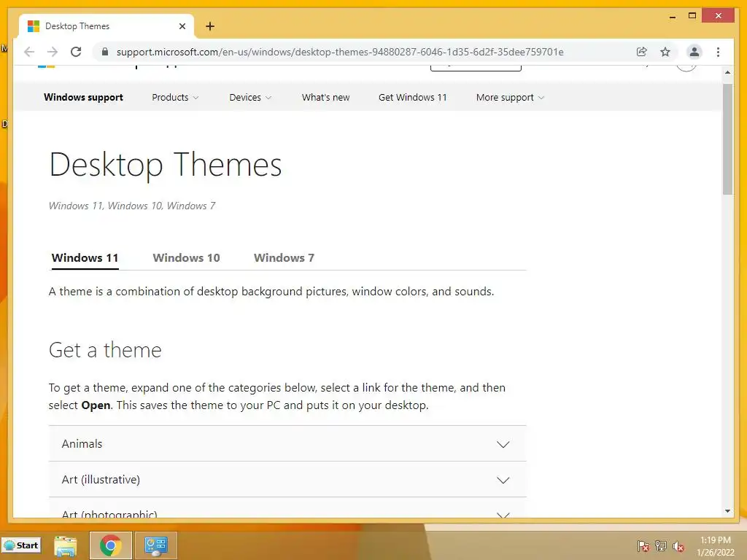Click the muted volume tray icon
Screen dimensions: 747x560
tap(678, 546)
